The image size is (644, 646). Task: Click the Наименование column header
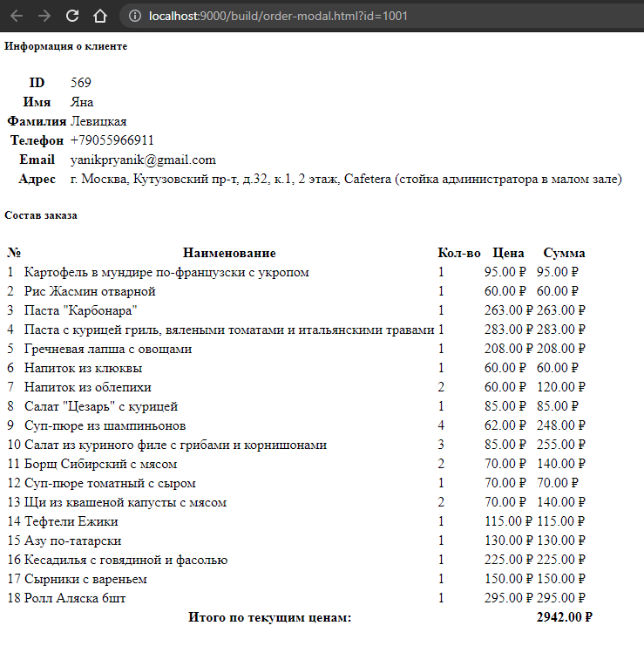pos(229,253)
